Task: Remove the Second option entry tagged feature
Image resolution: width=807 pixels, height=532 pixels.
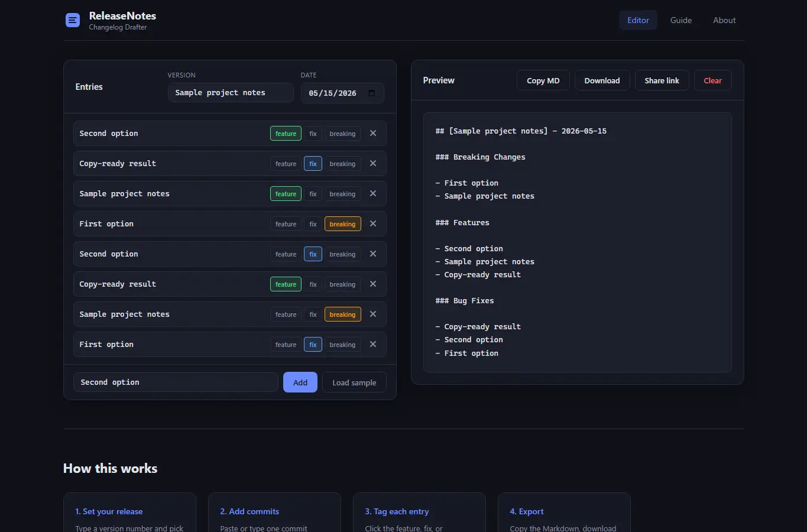Action: (373, 134)
